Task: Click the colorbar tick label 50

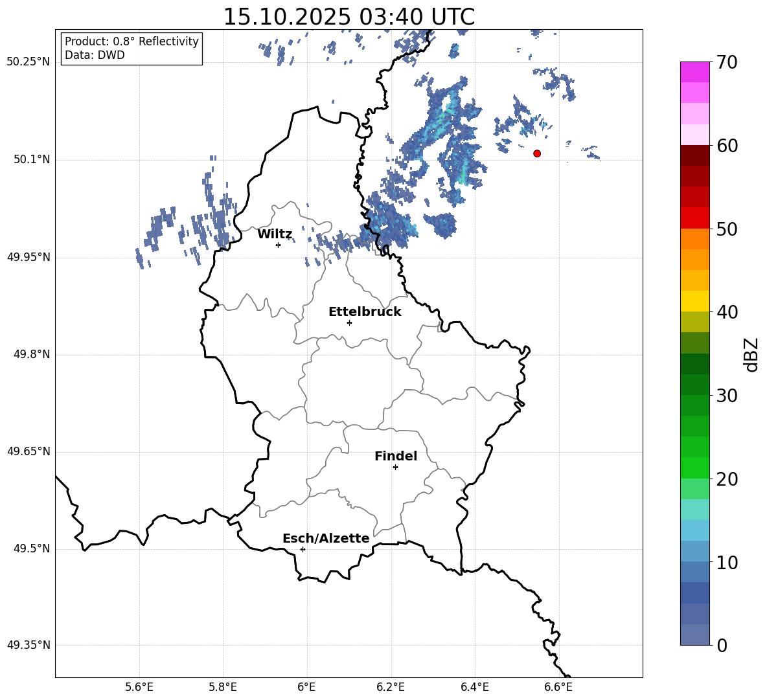Action: point(727,229)
